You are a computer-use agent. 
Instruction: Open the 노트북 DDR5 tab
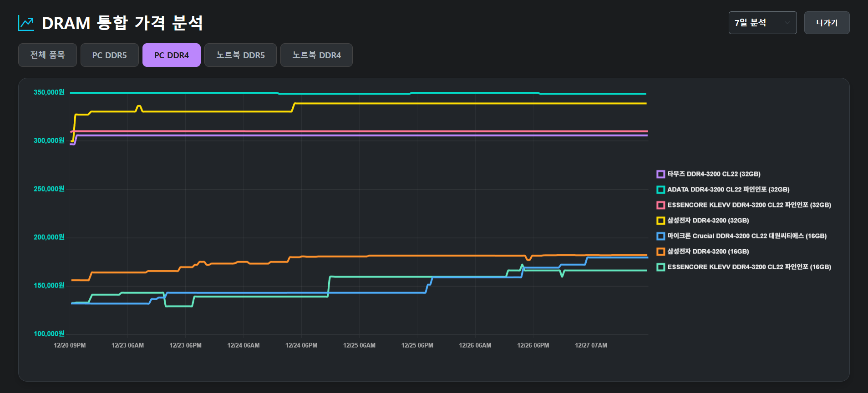(x=240, y=55)
